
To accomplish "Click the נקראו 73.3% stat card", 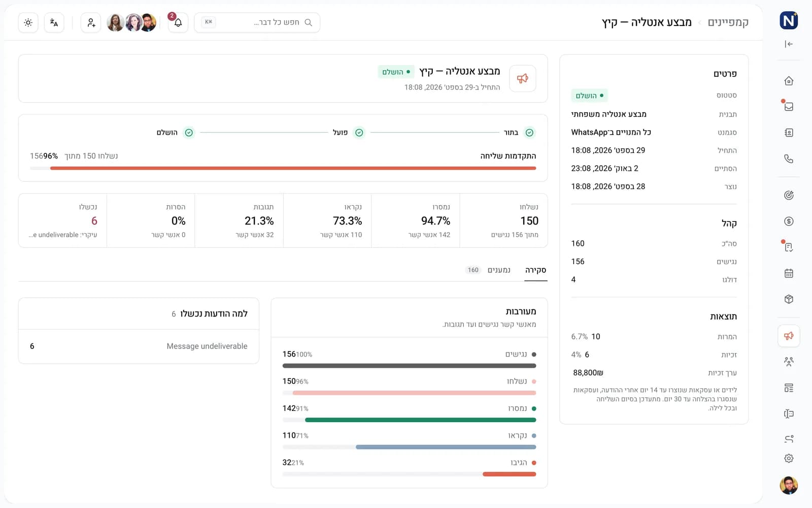I will pos(327,220).
